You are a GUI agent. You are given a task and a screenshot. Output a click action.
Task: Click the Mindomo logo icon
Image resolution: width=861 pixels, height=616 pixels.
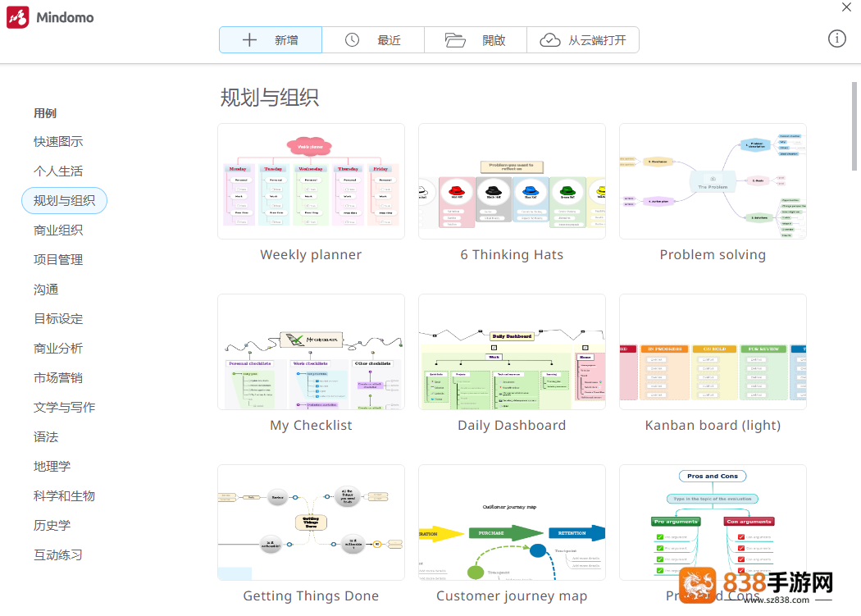[x=17, y=17]
